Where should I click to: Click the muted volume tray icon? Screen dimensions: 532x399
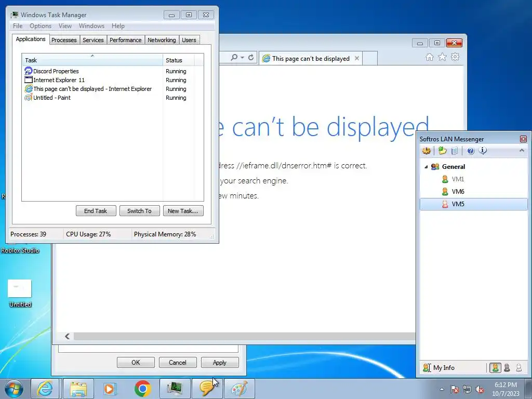(480, 390)
